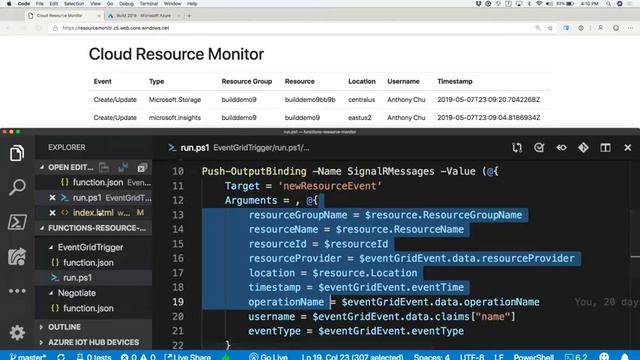Open the File menu
This screenshot has width=640, height=360.
point(40,4)
